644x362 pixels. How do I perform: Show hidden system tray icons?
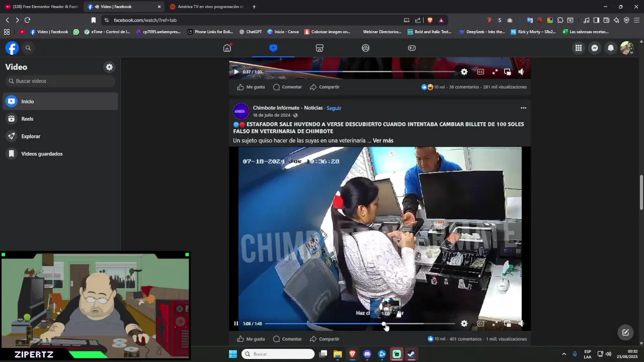(563, 354)
